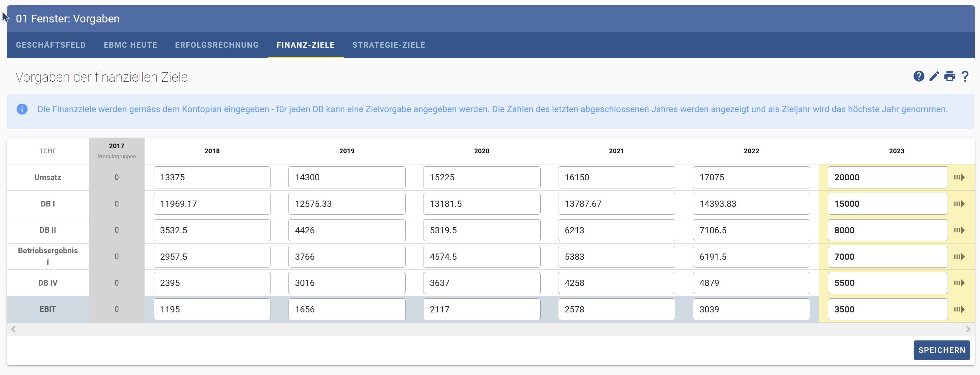Screen dimensions: 980x375
Task: Click the Umsatz 2022 field with 17075
Action: [751, 178]
